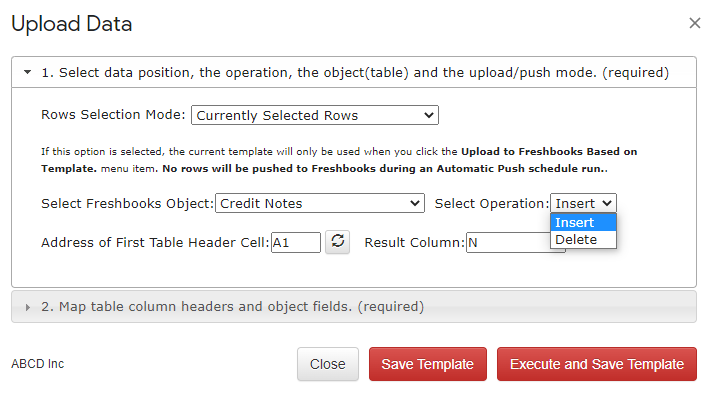Screen dimensions: 711x406
Task: Click the First Table Header Cell input
Action: pos(295,242)
